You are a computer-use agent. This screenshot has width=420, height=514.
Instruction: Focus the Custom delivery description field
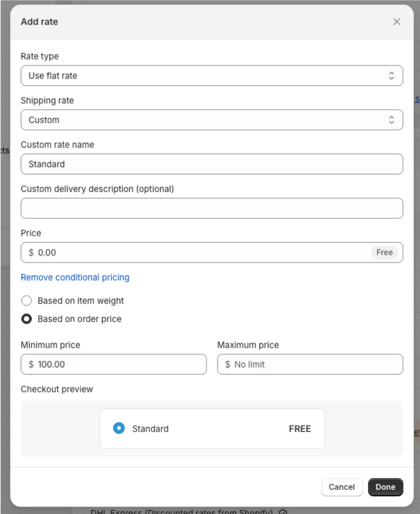211,208
